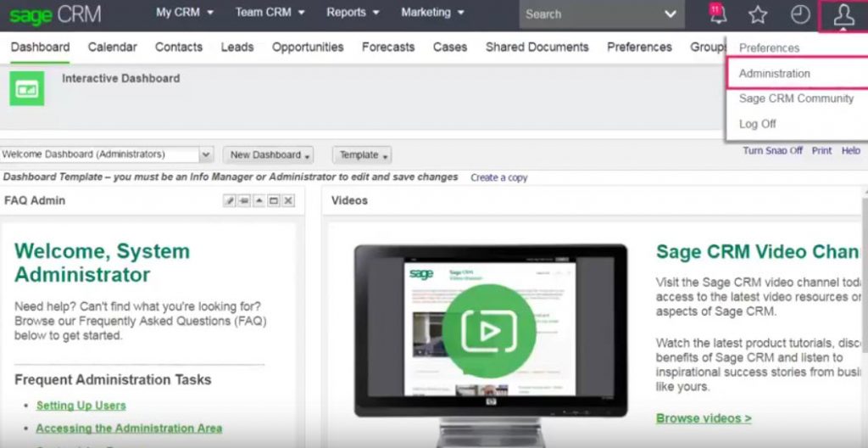Screen dimensions: 868x448
Task: Click the Print link
Action: (x=822, y=151)
